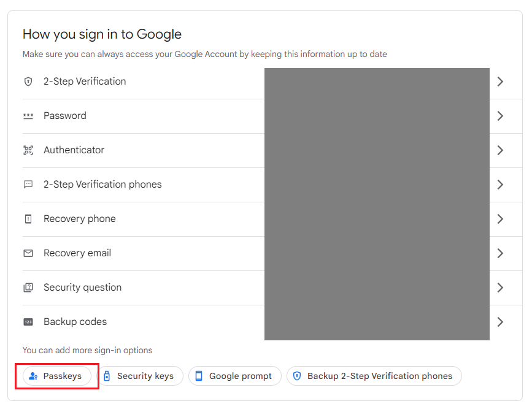532x409 pixels.
Task: Click the Recovery email envelope icon
Action: pos(28,253)
